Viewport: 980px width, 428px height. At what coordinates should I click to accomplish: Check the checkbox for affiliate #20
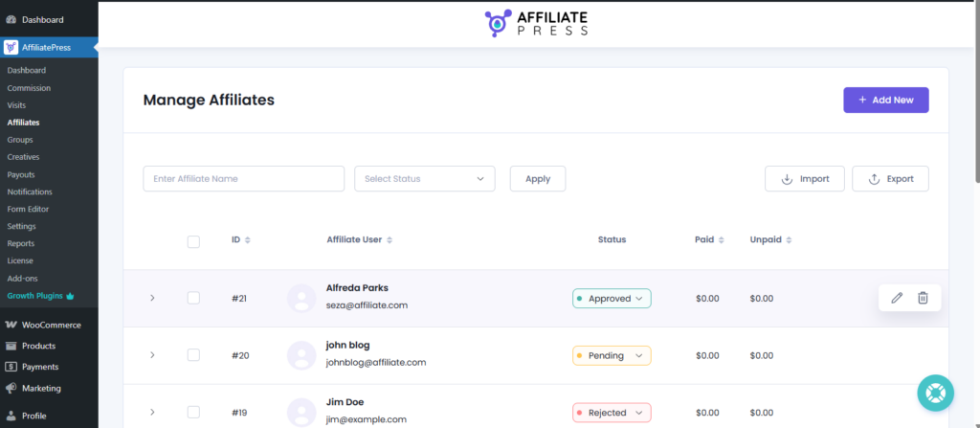coord(193,355)
